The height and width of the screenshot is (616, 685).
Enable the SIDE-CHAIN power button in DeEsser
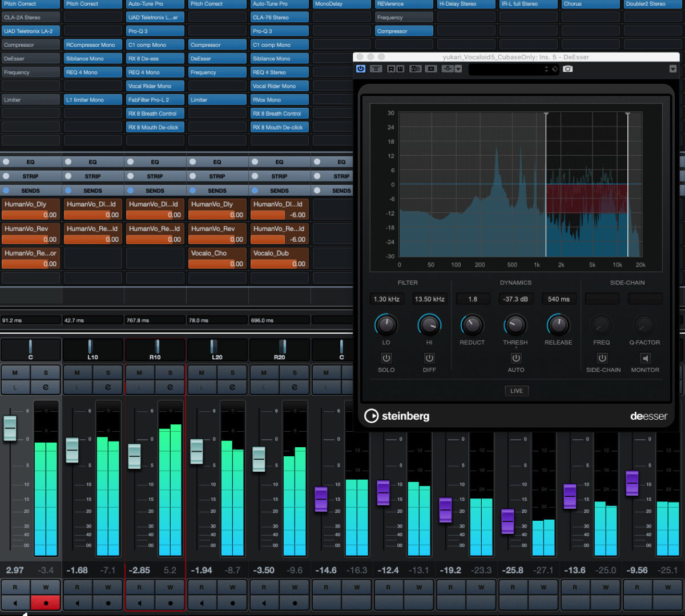click(602, 358)
